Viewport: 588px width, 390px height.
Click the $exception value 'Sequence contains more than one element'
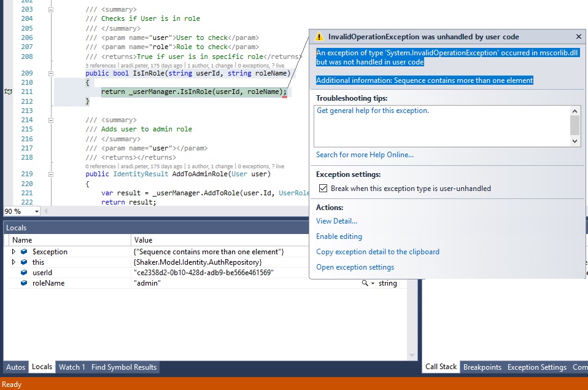tap(209, 251)
